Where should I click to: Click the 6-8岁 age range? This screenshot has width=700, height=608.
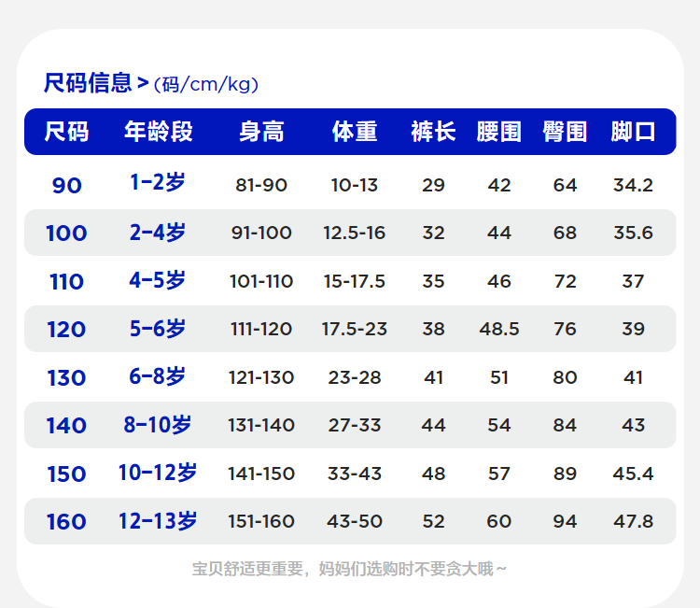tap(158, 376)
